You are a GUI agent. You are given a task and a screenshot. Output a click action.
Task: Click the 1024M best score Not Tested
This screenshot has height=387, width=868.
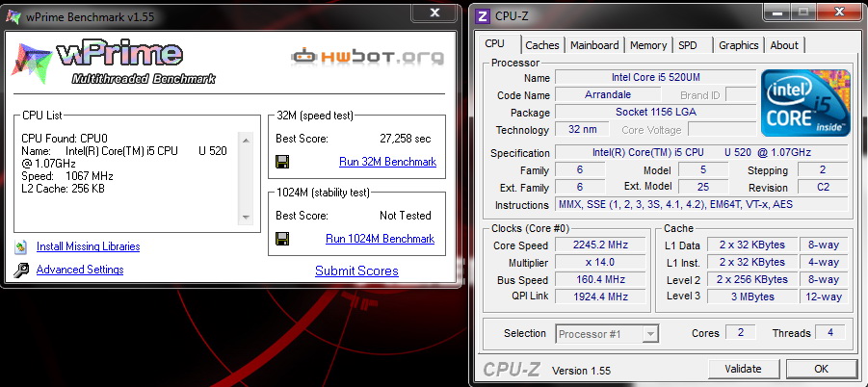(406, 215)
